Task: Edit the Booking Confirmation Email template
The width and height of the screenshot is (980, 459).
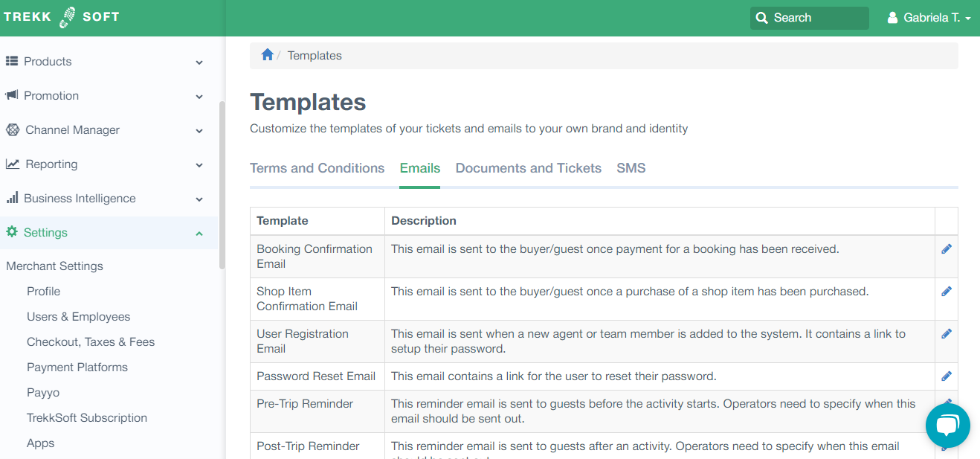Action: [x=946, y=249]
